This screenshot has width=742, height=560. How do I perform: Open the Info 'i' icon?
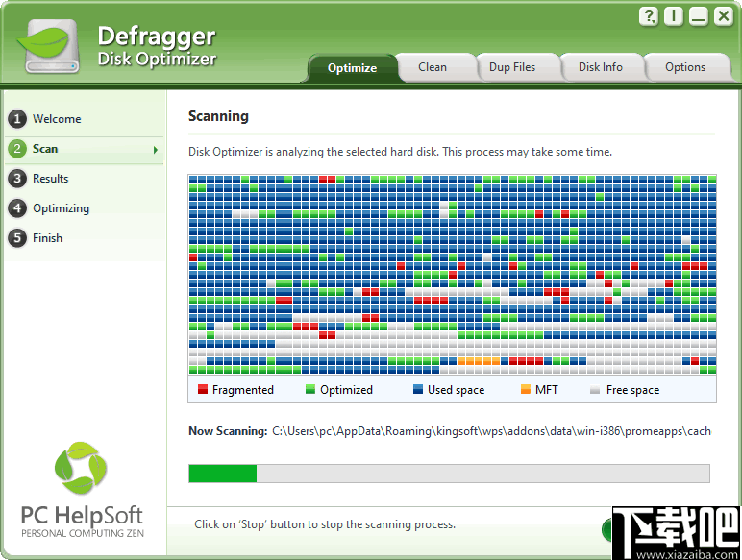point(674,16)
